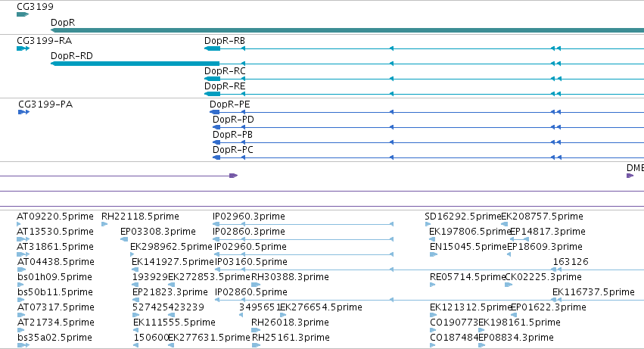Image resolution: width=644 pixels, height=349 pixels.
Task: Click the CG3199-PA protein label
Action: click(x=45, y=104)
